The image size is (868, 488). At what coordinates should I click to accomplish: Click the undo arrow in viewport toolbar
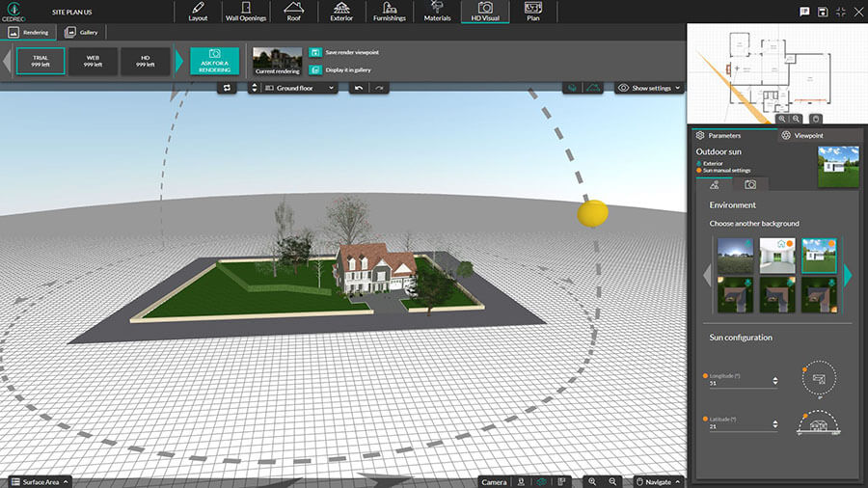click(359, 88)
